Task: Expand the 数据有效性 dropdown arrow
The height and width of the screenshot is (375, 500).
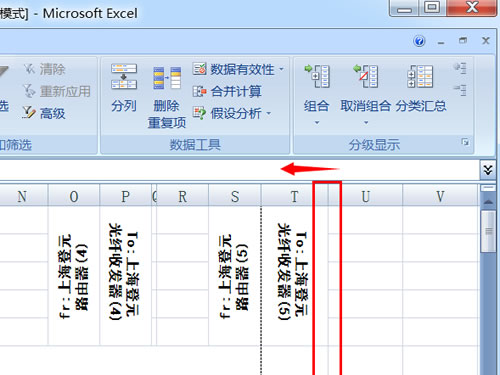Action: pyautogui.click(x=282, y=69)
